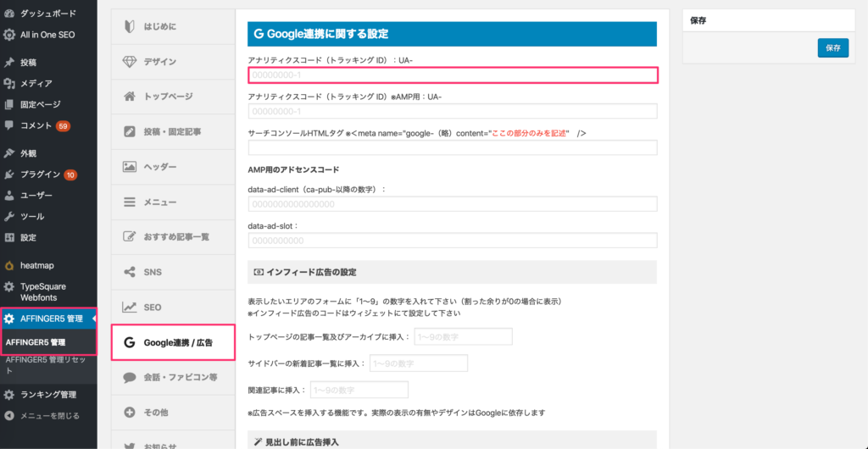Image resolution: width=868 pixels, height=449 pixels.
Task: Focus the AMP tracking ID field
Action: point(453,111)
